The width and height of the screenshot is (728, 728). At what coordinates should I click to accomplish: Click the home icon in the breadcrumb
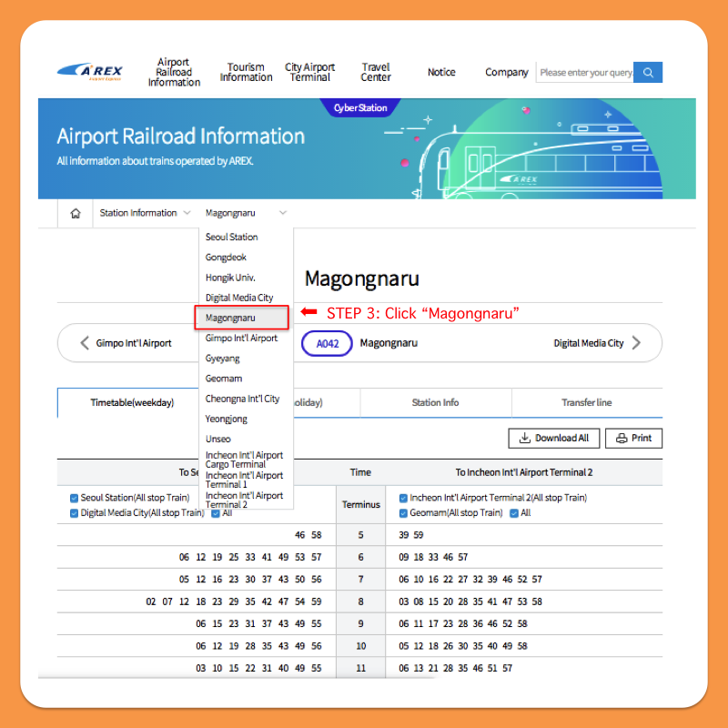[x=75, y=212]
